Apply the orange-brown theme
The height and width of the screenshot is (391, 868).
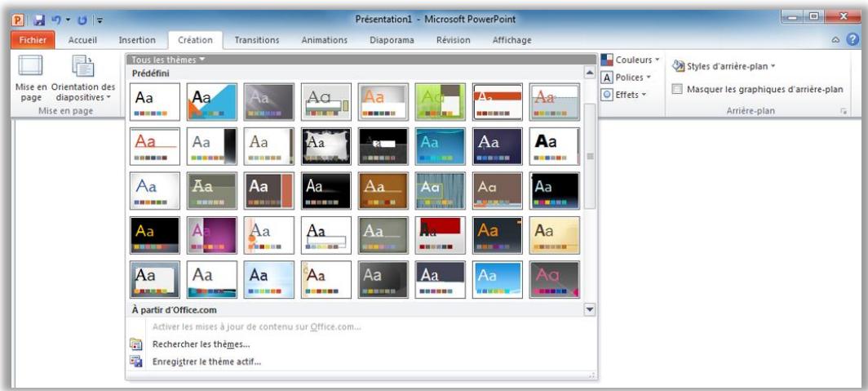pyautogui.click(x=383, y=190)
